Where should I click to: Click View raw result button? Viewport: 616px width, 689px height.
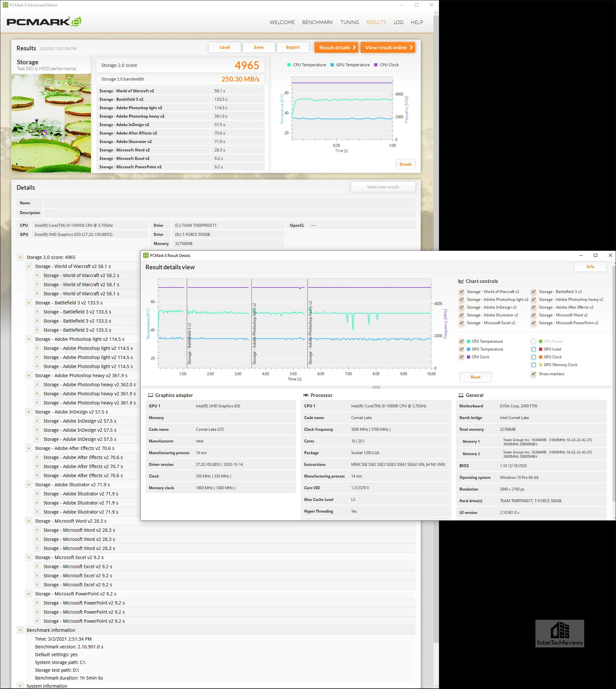(383, 187)
